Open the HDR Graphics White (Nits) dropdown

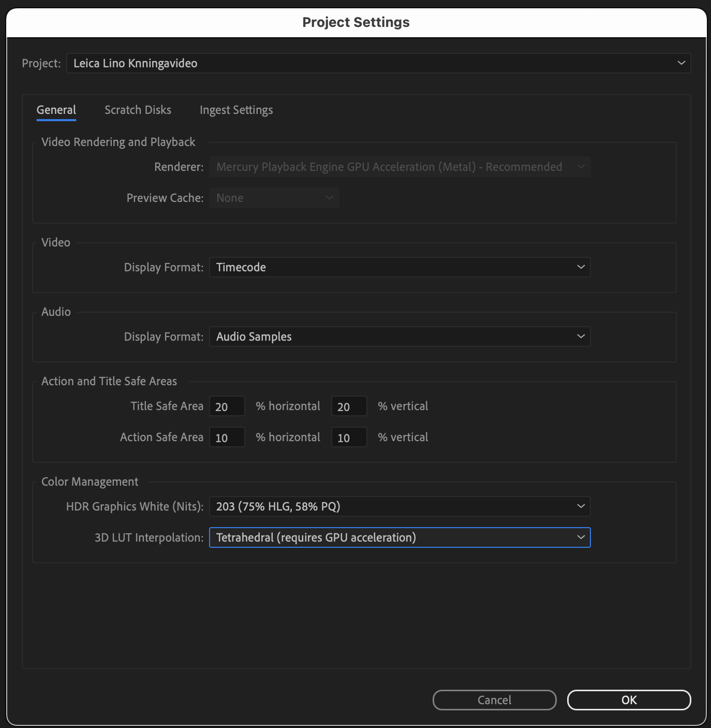point(398,506)
